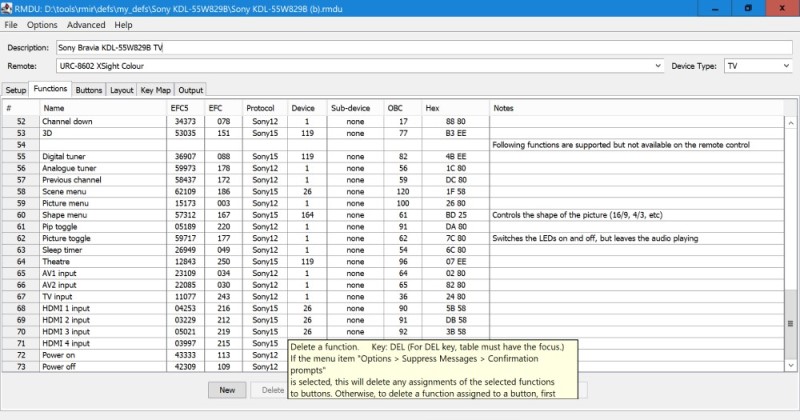Select the Output tab
This screenshot has height=420, width=800.
tap(190, 90)
